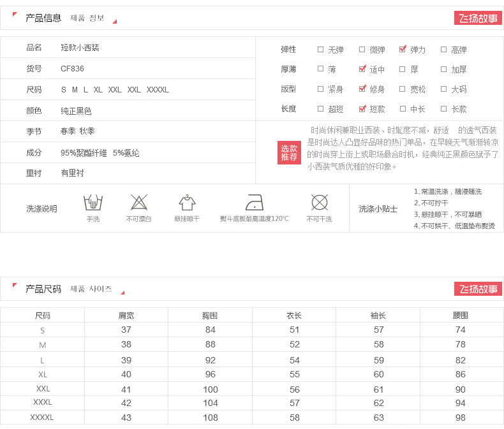Click the XL row label in size table
Image resolution: width=504 pixels, height=429 pixels.
(x=43, y=375)
